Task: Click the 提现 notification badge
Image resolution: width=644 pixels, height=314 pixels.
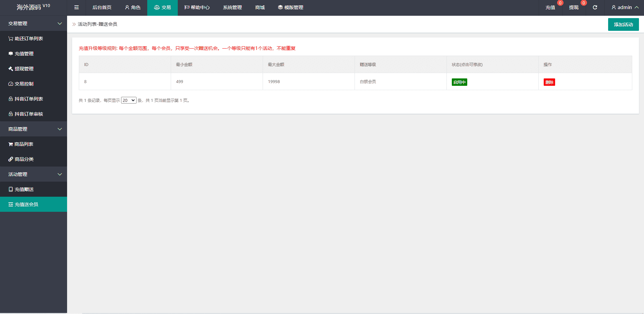Action: click(584, 3)
